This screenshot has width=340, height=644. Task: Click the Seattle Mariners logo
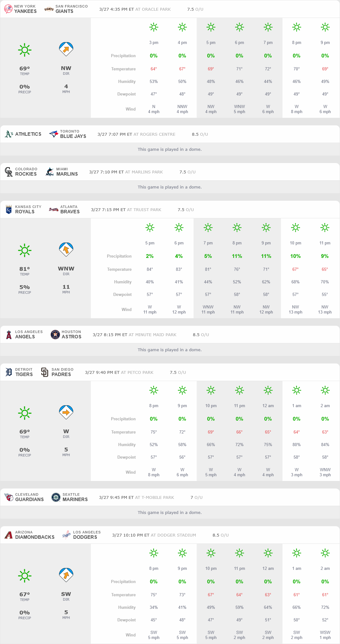pyautogui.click(x=56, y=497)
